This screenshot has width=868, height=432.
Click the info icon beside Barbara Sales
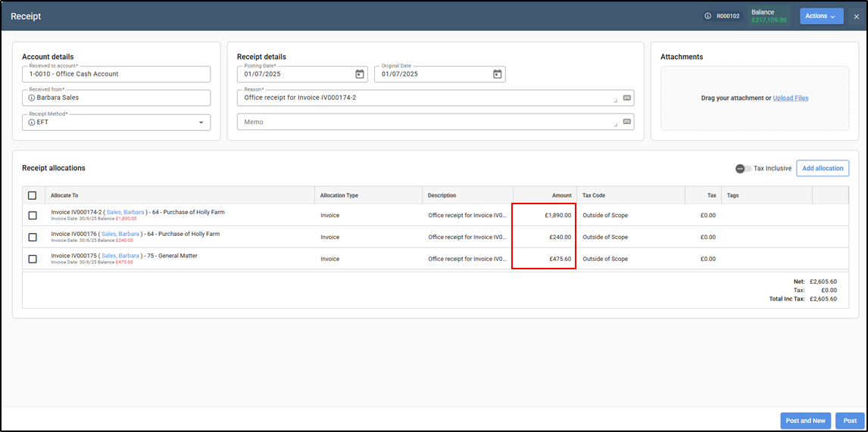(32, 98)
